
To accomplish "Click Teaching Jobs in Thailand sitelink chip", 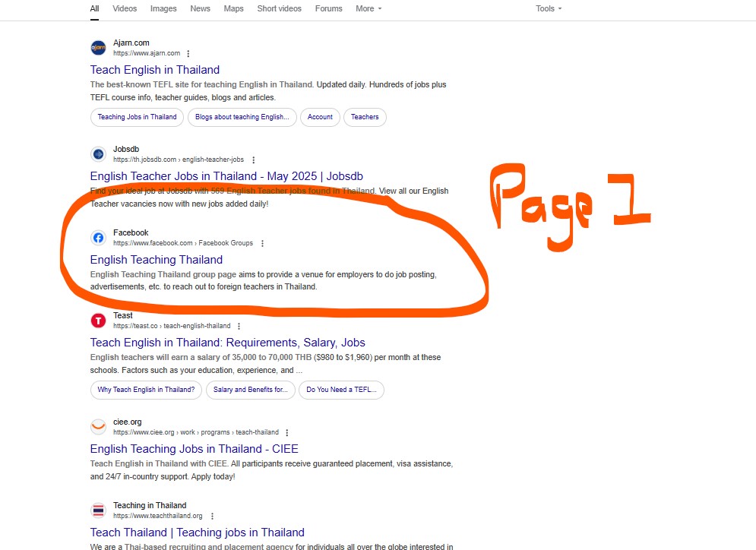I will [137, 117].
